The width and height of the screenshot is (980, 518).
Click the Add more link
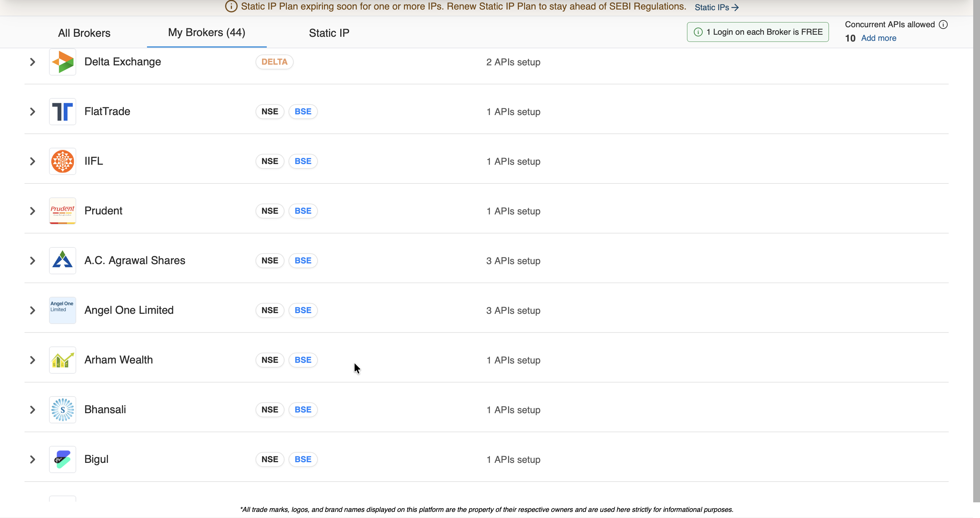tap(878, 38)
